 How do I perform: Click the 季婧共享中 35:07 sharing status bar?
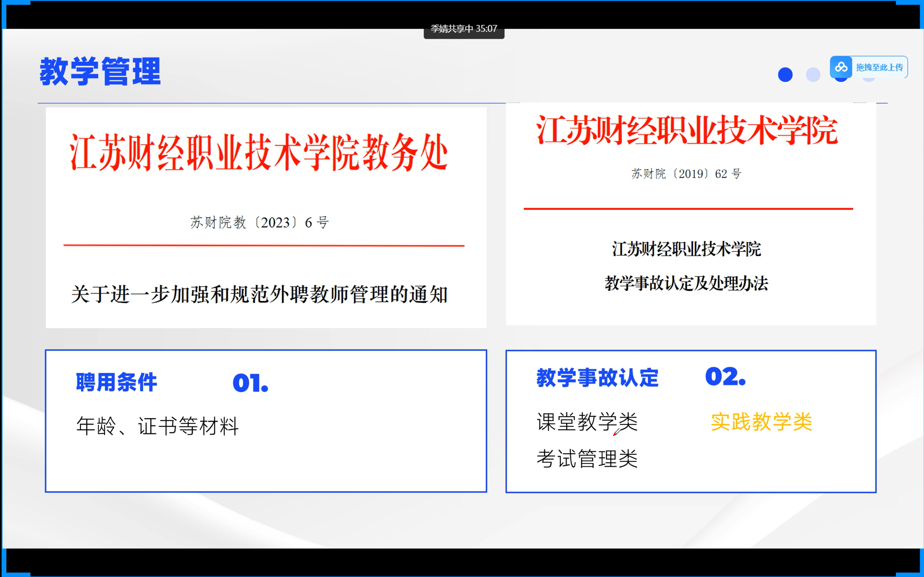click(464, 29)
